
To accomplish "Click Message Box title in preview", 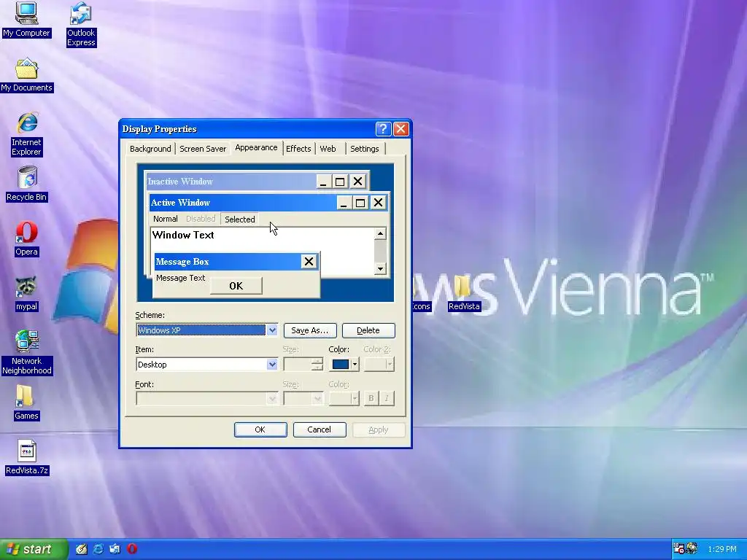I will pyautogui.click(x=182, y=262).
